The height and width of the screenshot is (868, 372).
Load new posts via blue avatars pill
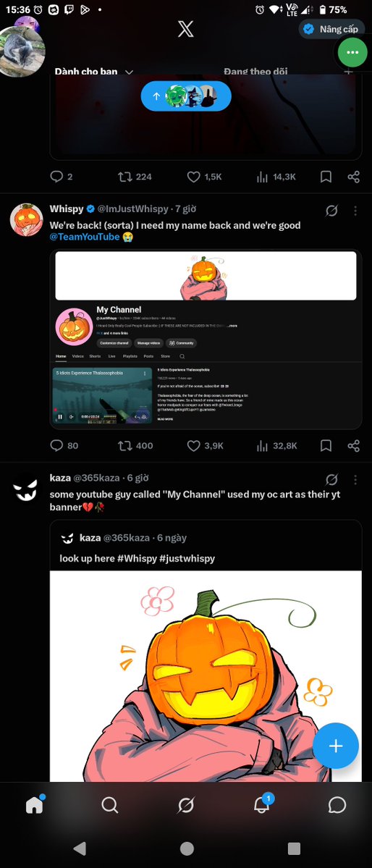(x=186, y=96)
